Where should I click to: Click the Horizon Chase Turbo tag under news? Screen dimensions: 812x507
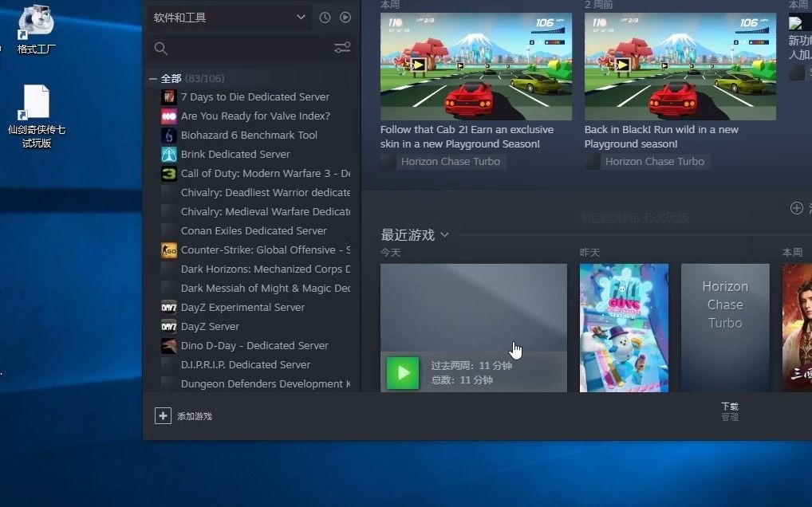tap(451, 161)
